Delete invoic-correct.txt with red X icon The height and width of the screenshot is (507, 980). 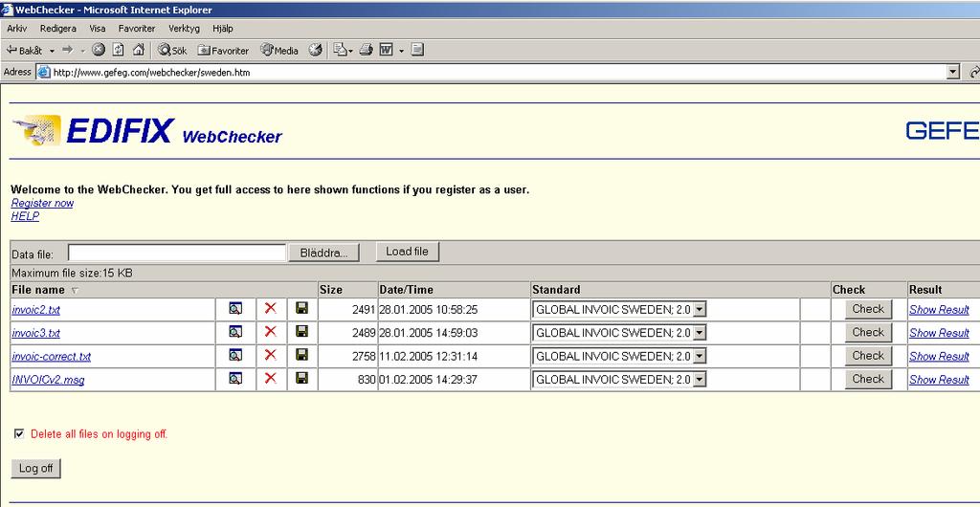click(x=271, y=355)
